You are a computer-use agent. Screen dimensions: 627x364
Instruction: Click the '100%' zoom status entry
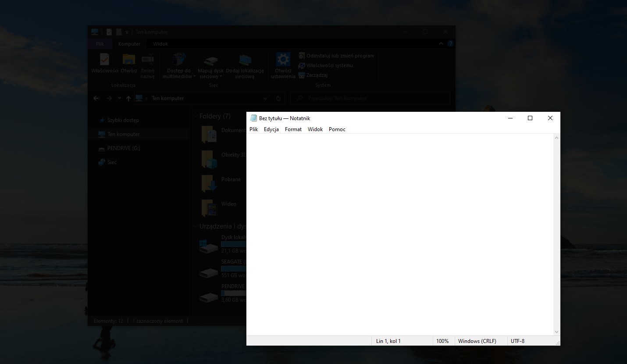443,341
